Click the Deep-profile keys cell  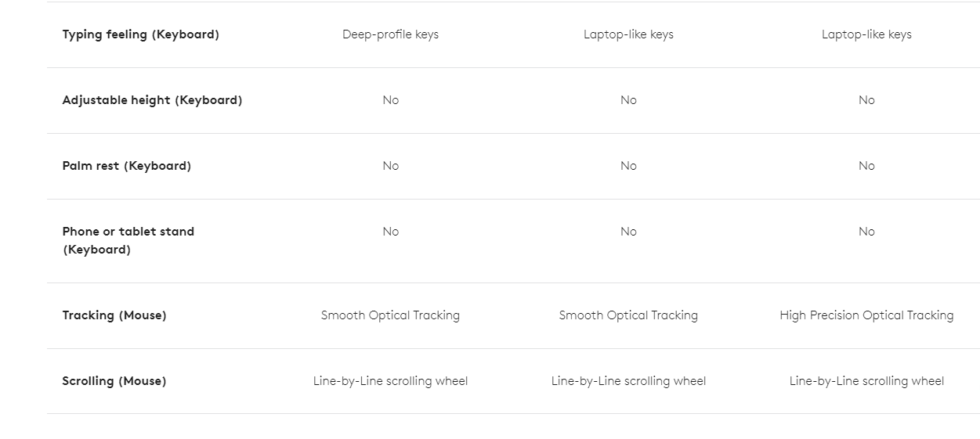[x=390, y=34]
